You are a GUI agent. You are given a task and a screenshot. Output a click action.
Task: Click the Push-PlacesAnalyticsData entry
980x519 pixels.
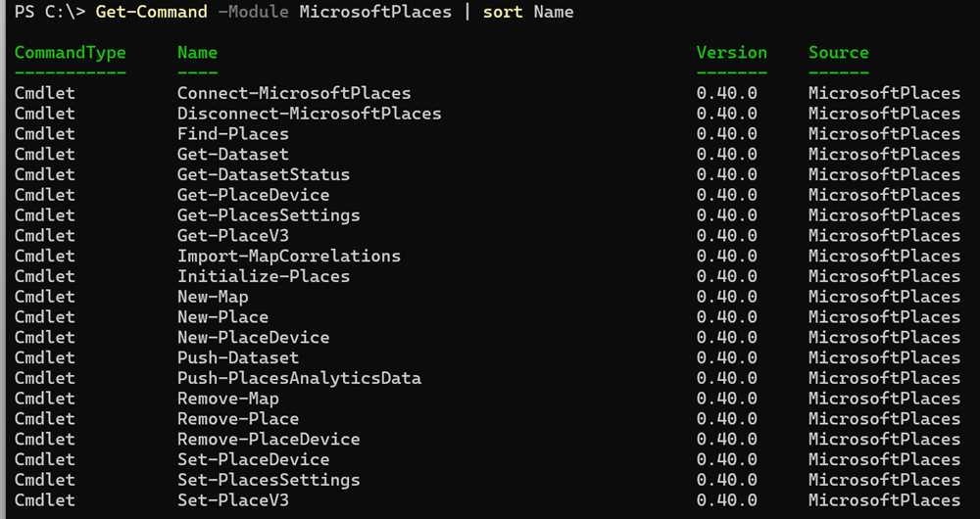[299, 378]
